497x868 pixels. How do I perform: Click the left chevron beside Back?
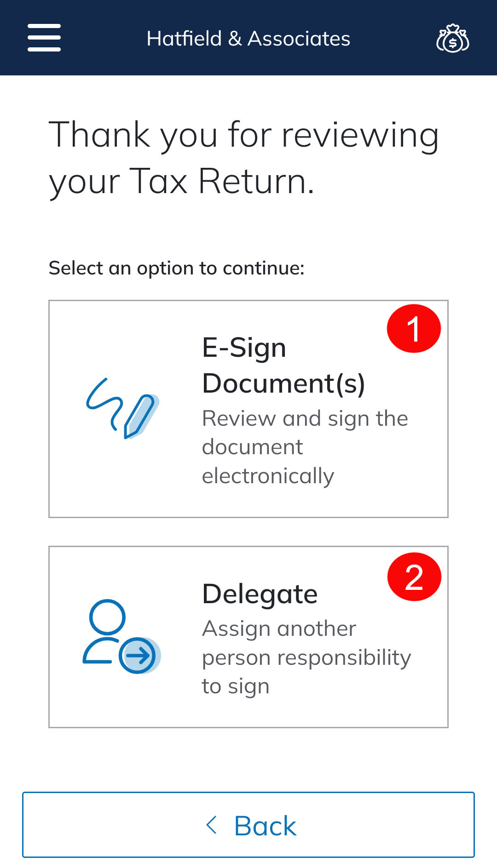click(x=211, y=825)
